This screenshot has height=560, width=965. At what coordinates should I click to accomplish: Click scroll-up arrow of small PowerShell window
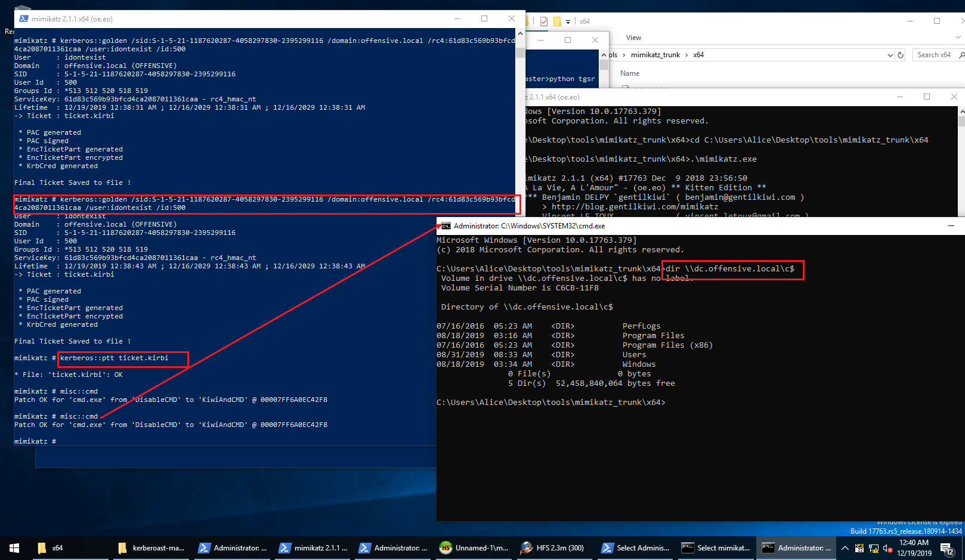(604, 54)
